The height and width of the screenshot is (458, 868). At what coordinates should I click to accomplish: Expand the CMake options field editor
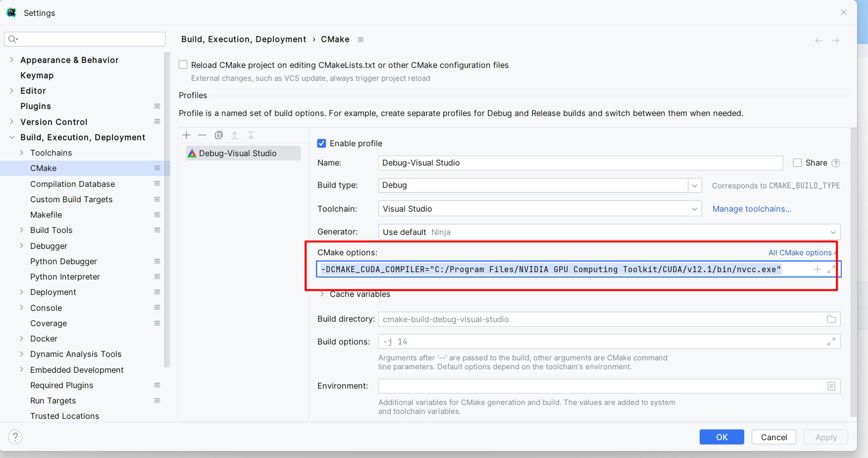831,269
